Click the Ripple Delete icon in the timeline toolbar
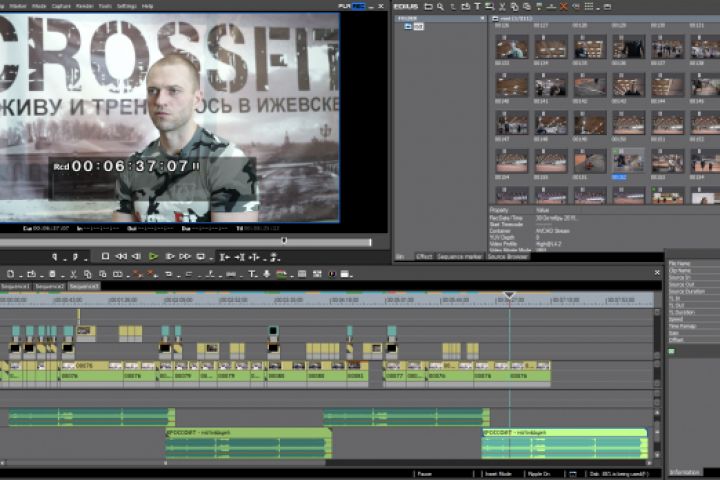The image size is (720, 480). [152, 274]
